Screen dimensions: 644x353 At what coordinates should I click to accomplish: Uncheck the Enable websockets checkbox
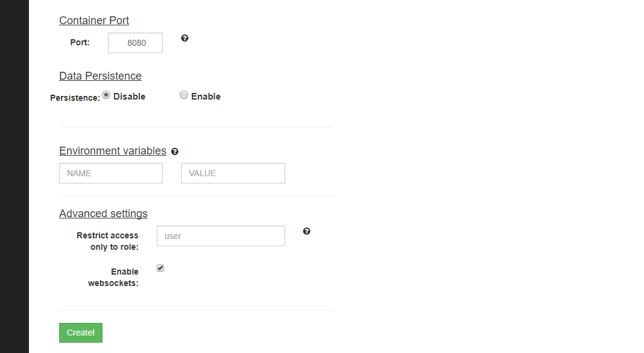coord(160,267)
